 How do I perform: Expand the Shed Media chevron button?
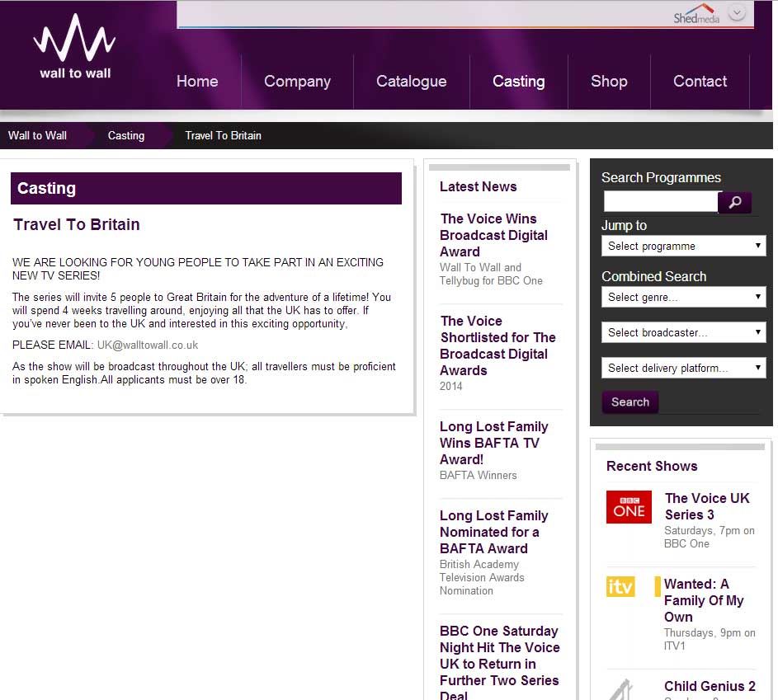click(738, 13)
